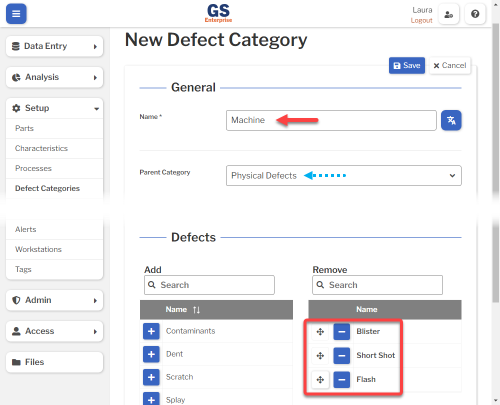Open the hamburger menu button

pos(16,14)
